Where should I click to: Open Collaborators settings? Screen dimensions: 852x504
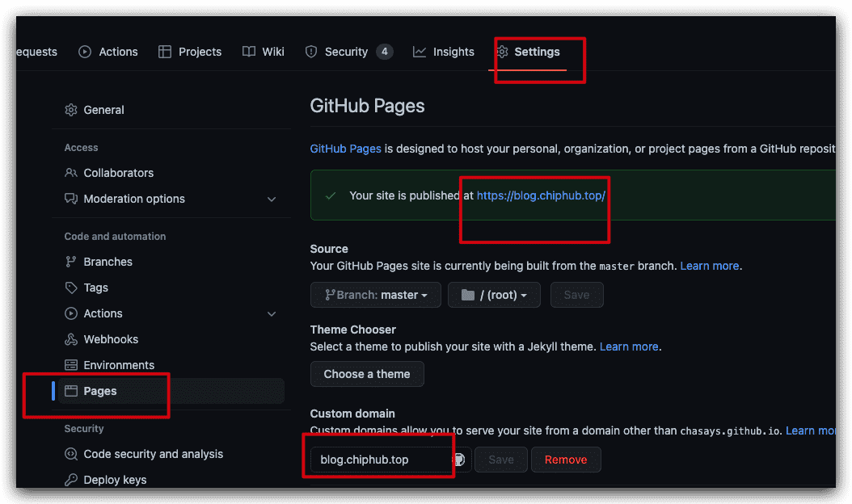pyautogui.click(x=171, y=173)
